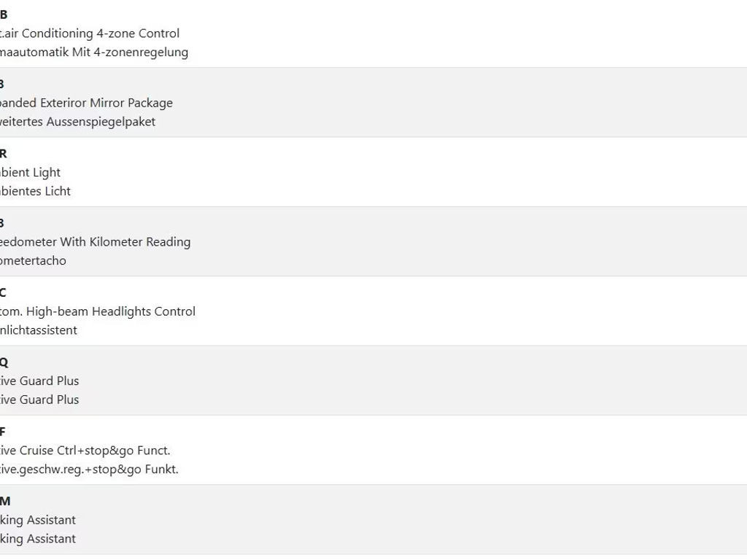Viewport: 747px width, 560px height.
Task: Select the Fernlichtassistent German line
Action: pos(39,330)
